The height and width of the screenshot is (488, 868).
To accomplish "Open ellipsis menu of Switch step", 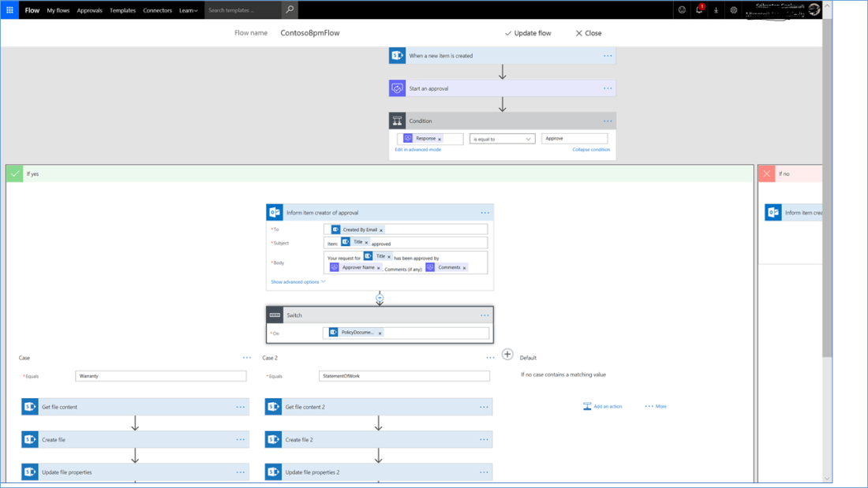I will (x=485, y=315).
